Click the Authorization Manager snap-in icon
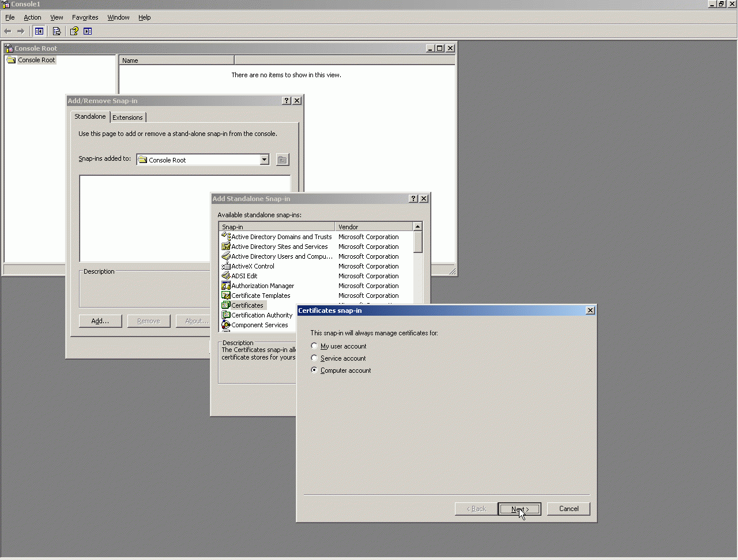The height and width of the screenshot is (560, 738). click(x=226, y=286)
